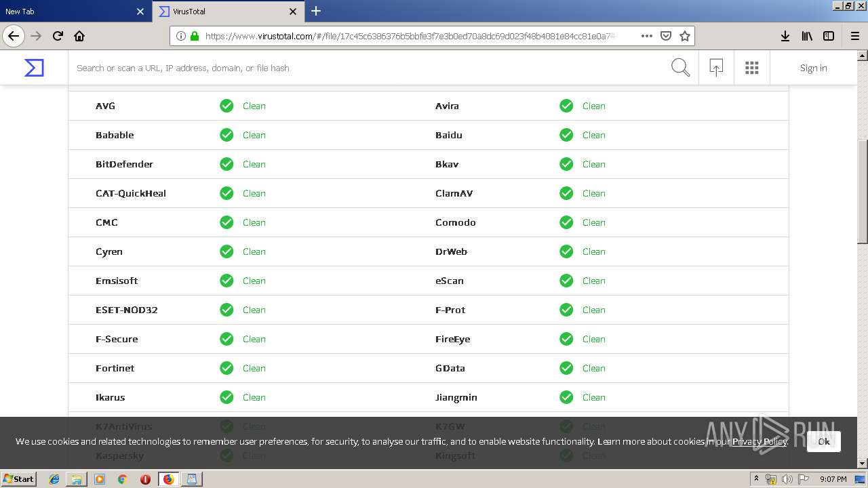The height and width of the screenshot is (488, 868).
Task: Open the apps grid menu icon
Action: 751,68
